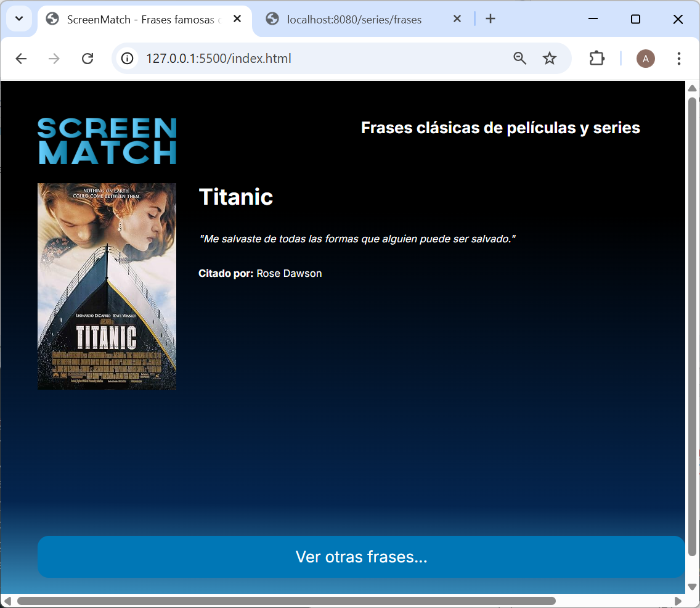Expand the tab search dropdown chevron
This screenshot has width=700, height=608.
click(x=19, y=18)
